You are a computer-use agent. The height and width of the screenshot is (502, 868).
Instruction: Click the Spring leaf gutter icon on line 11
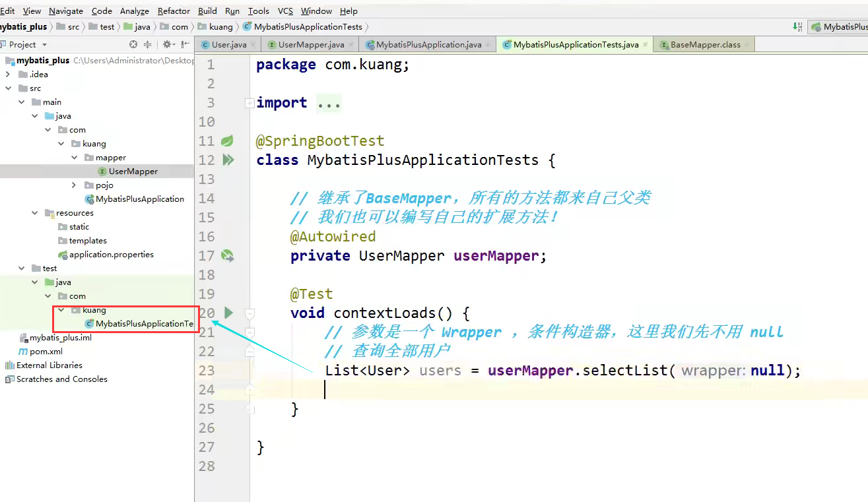coord(227,141)
